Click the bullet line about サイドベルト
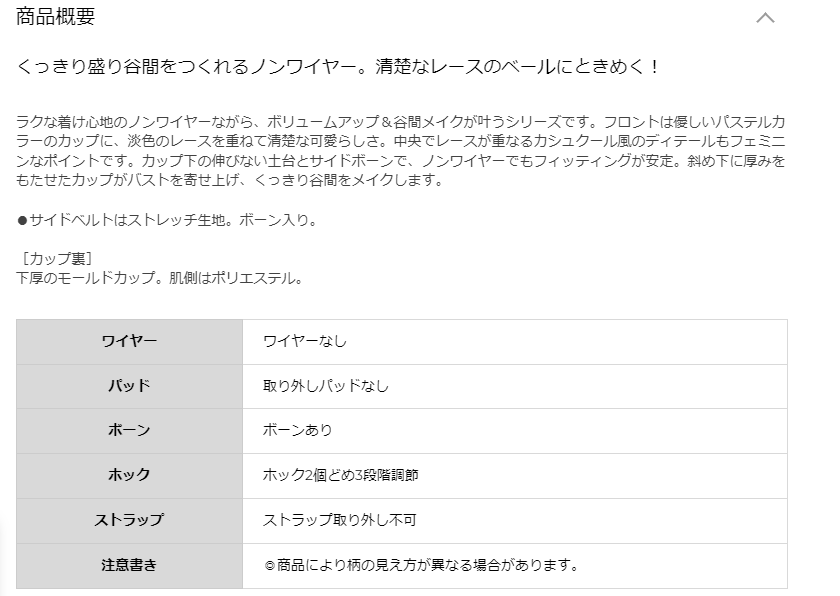This screenshot has height=596, width=840. (168, 220)
